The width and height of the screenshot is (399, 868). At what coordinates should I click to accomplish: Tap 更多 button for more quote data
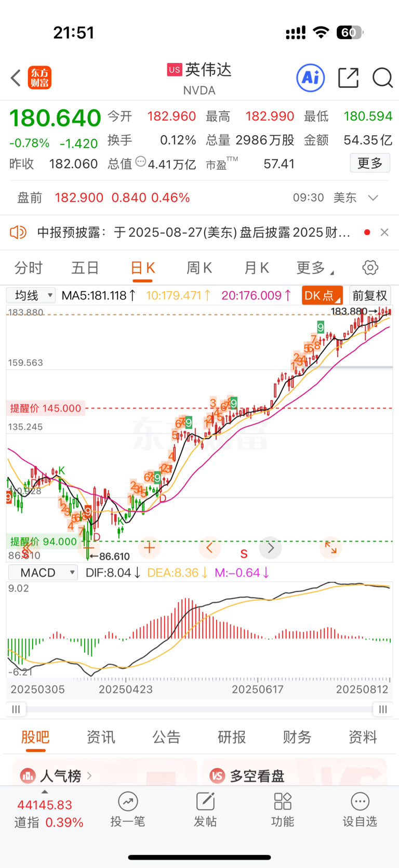click(370, 163)
